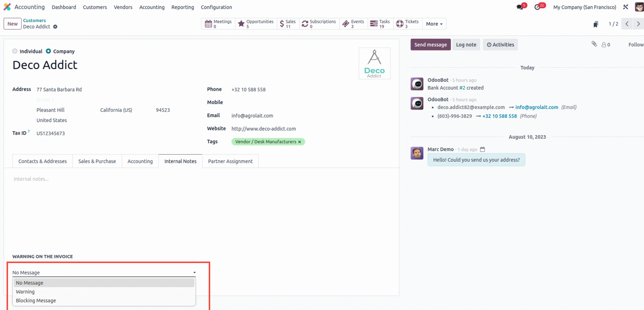644x310 pixels.
Task: Click the Internal notes text area
Action: [201, 179]
